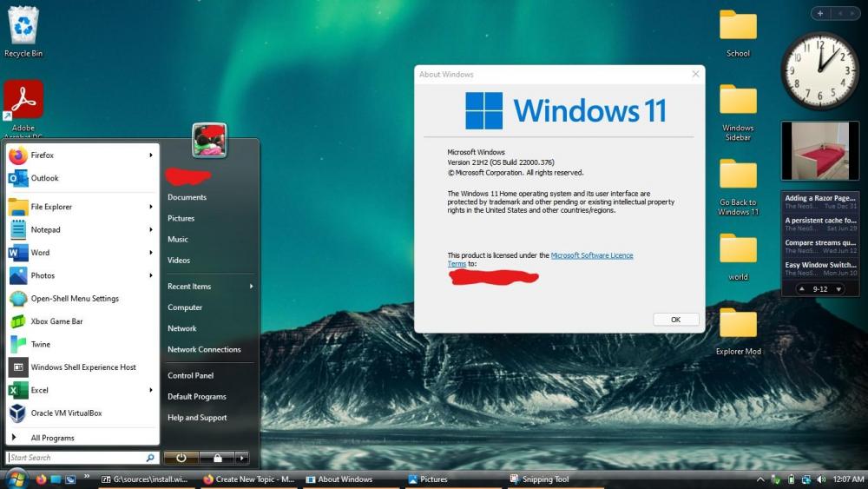Open Xbox Game Bar
Screen dimensions: 868x489
pyautogui.click(x=56, y=321)
